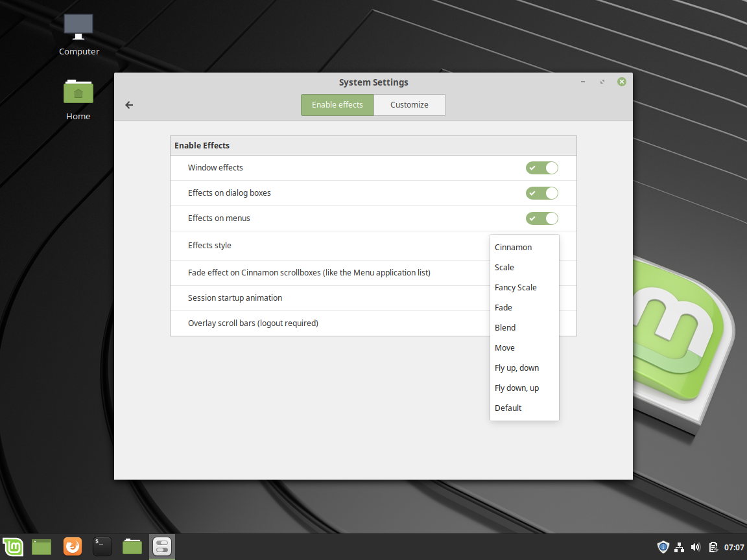Select Fade effects style
Image resolution: width=747 pixels, height=560 pixels.
click(524, 307)
